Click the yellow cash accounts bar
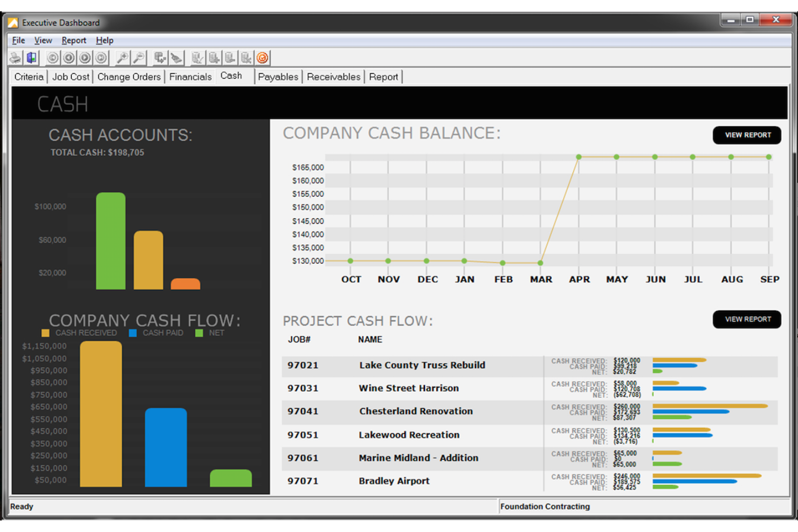The width and height of the screenshot is (798, 532). 148,260
